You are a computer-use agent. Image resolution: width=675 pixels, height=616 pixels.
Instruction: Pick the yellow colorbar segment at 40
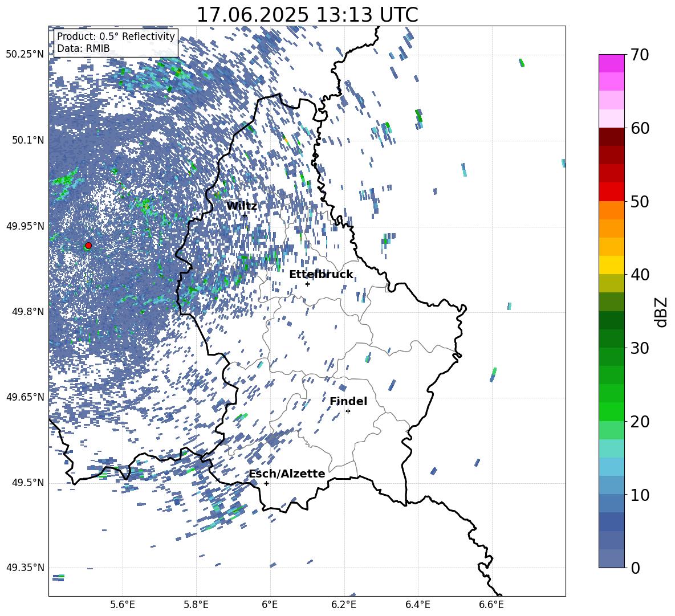pyautogui.click(x=612, y=266)
